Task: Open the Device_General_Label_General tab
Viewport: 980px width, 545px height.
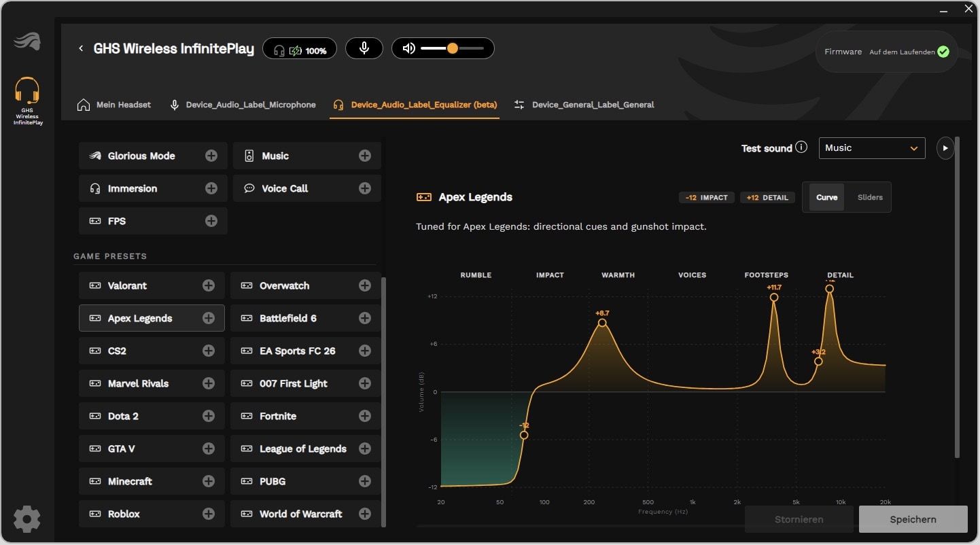Action: pyautogui.click(x=584, y=105)
